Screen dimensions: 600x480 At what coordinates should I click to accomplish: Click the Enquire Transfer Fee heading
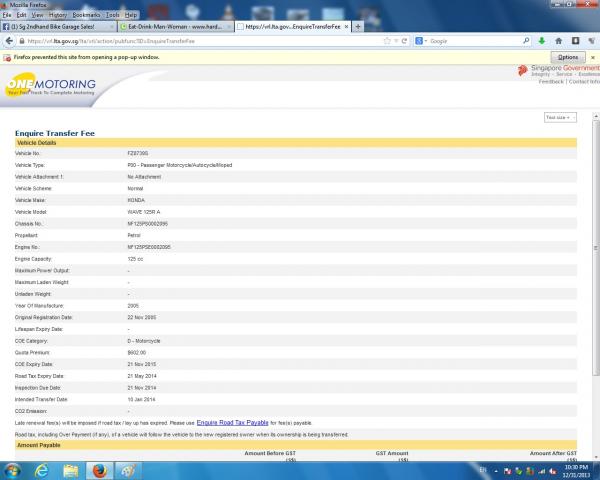point(55,133)
